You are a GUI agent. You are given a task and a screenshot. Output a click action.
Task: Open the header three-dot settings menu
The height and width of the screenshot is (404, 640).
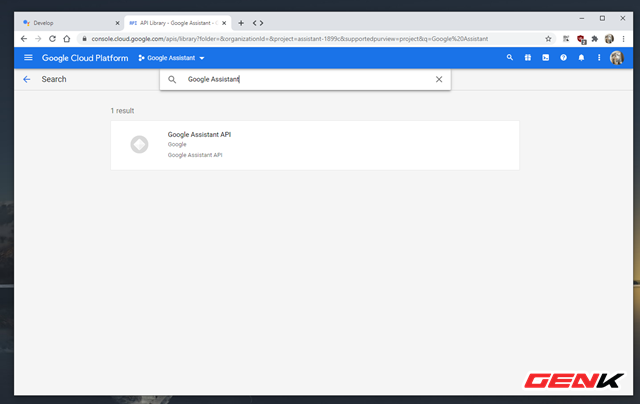tap(599, 58)
